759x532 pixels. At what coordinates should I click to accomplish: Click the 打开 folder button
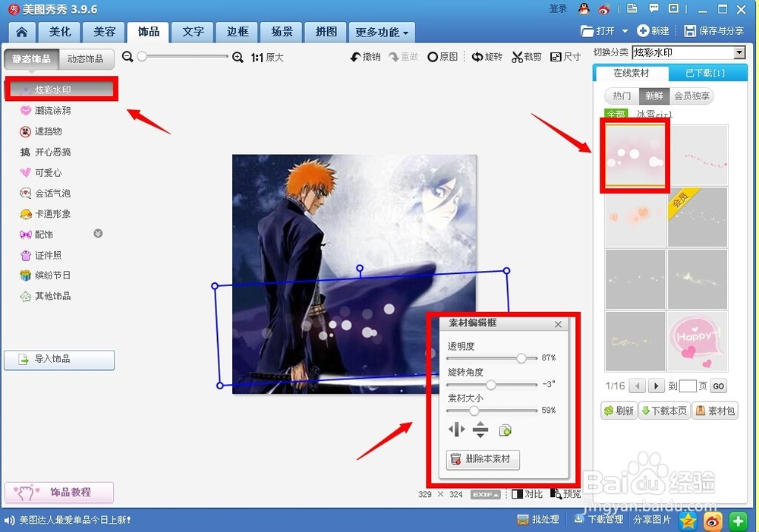tap(598, 31)
